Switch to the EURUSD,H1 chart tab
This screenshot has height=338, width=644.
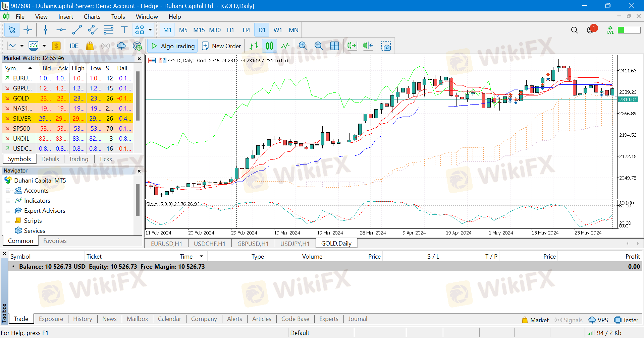point(166,244)
